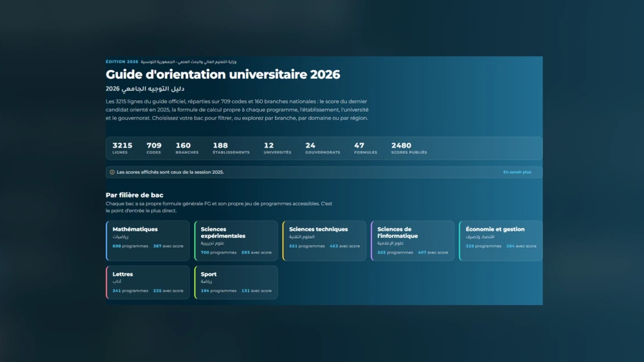Open the Mathématiques bac card
Screen dimensions: 644x362
[x=148, y=241]
